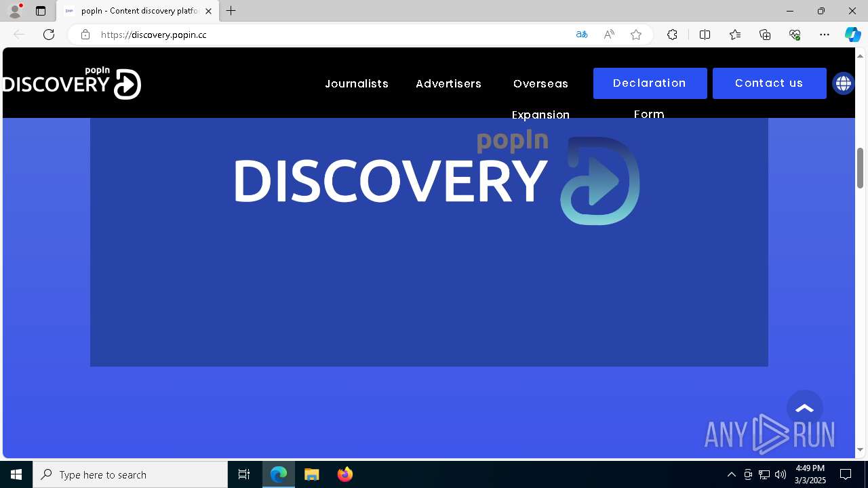Open a new browser tab
This screenshot has height=488, width=868.
pyautogui.click(x=231, y=11)
